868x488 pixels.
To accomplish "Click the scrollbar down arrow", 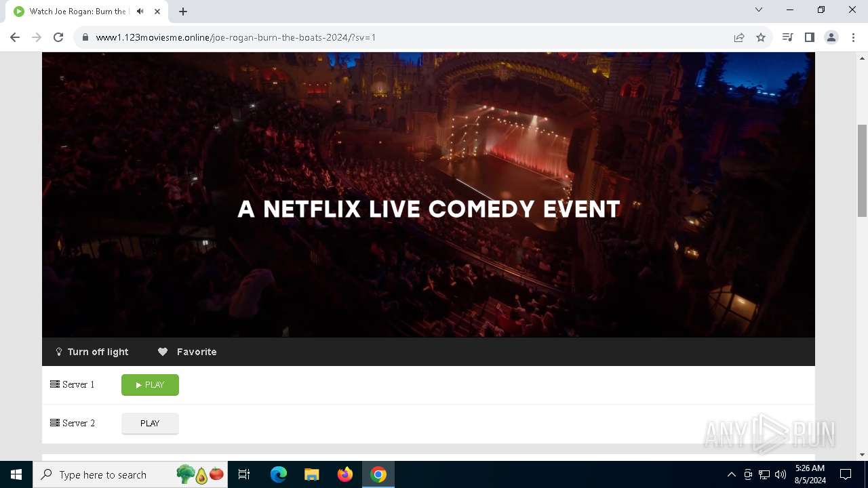I will [862, 454].
